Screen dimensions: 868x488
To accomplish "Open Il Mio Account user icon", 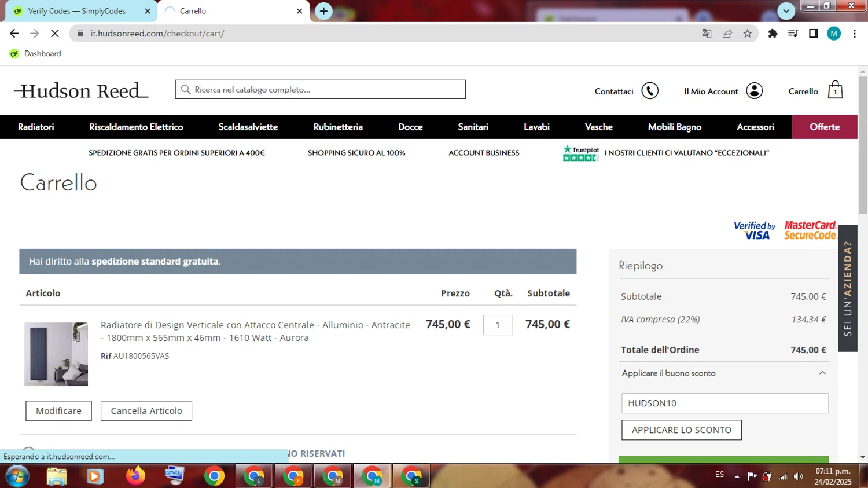I will [754, 91].
